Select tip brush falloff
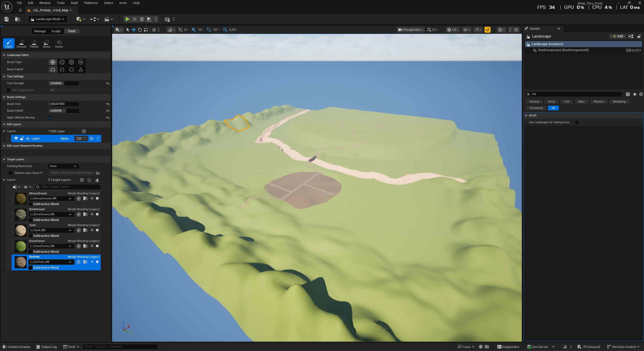644x351 pixels. 81,69
